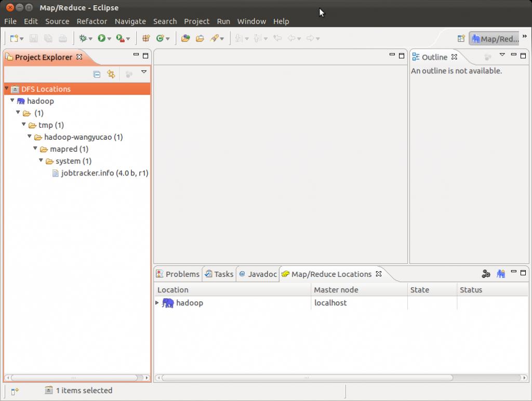This screenshot has width=532, height=401.
Task: Sort by the Location column header
Action: coord(233,290)
